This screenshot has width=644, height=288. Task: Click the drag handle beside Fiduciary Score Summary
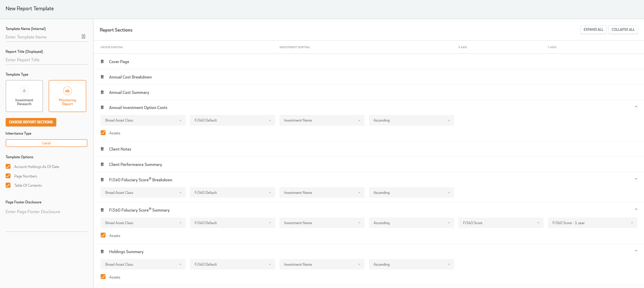[x=102, y=210]
